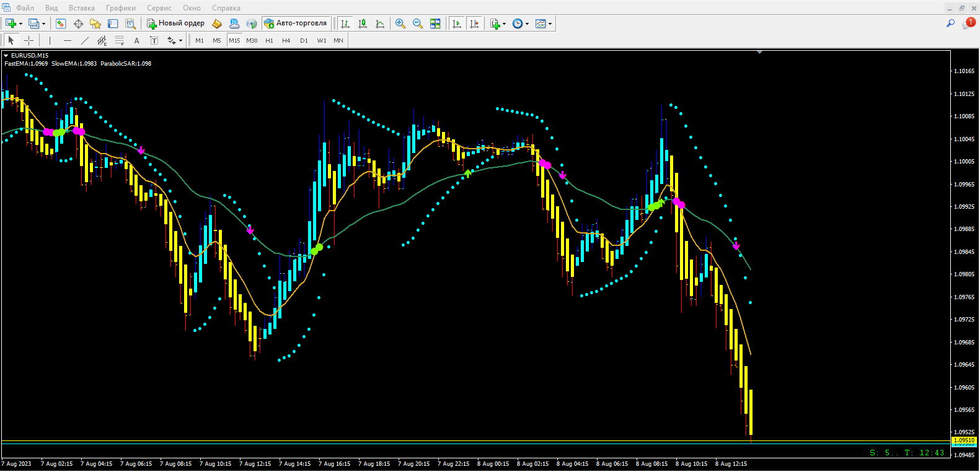980x472 pixels.
Task: Open the Графики menu
Action: point(120,8)
